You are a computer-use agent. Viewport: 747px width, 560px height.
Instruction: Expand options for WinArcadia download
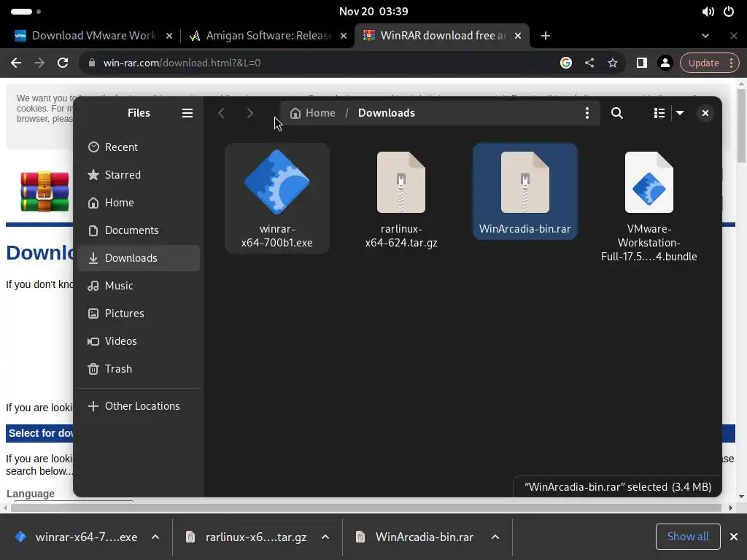[x=495, y=537]
